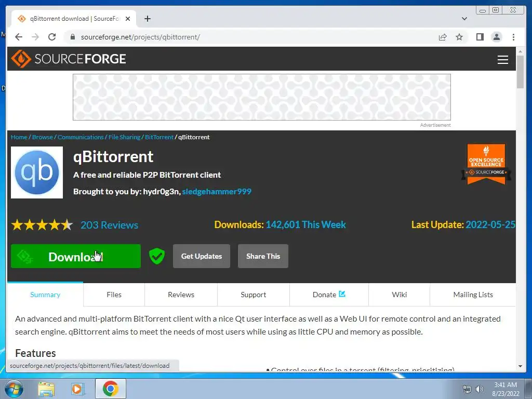Open sledgehammer999 profile link
The image size is (532, 399).
pos(217,191)
